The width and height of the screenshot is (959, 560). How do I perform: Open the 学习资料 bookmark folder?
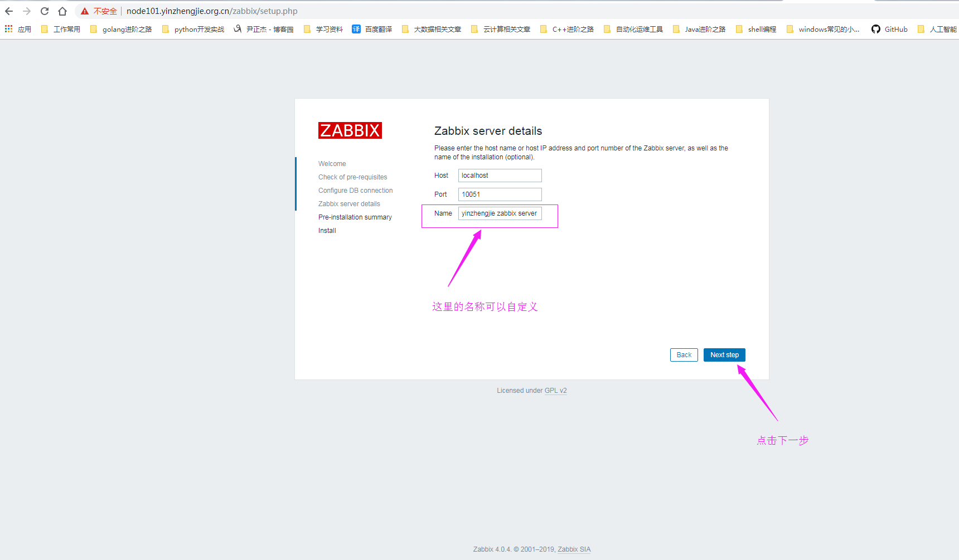click(x=323, y=29)
